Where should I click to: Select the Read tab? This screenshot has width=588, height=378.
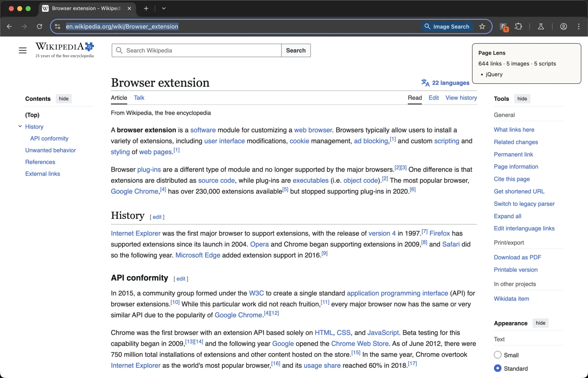[415, 98]
